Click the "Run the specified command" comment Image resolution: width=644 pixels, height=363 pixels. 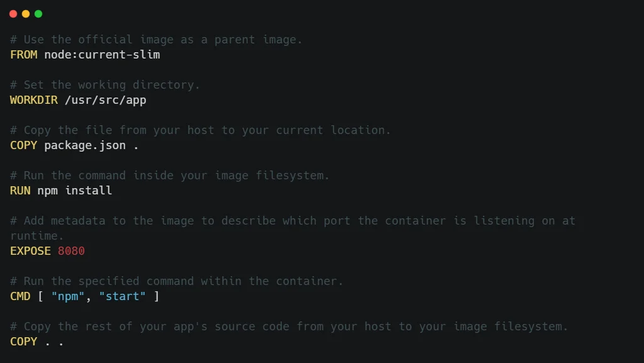177,281
